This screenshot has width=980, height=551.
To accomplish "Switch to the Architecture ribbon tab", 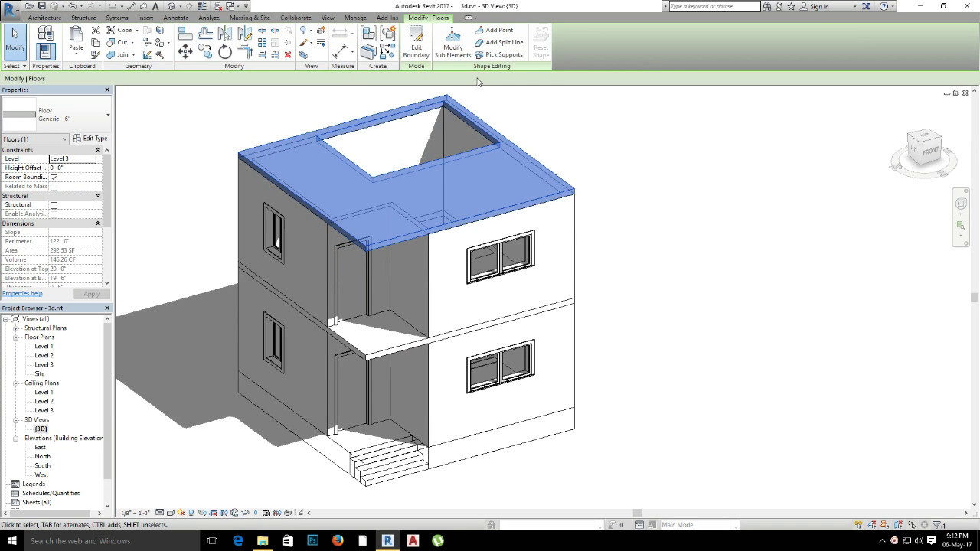I will pyautogui.click(x=45, y=18).
